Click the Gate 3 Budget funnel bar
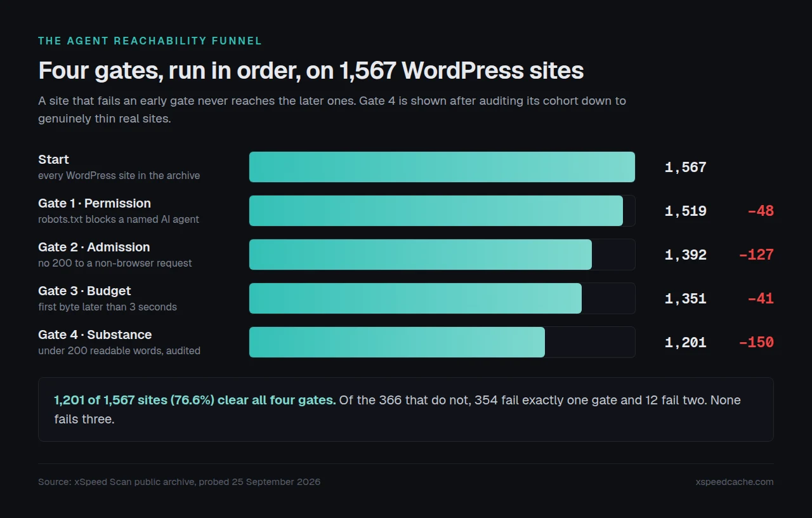This screenshot has height=518, width=812. 416,298
